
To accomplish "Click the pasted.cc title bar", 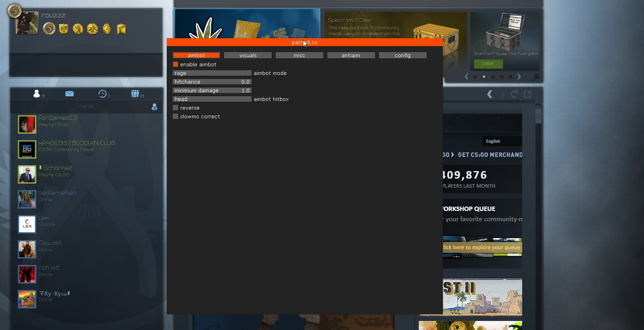I will click(x=304, y=42).
